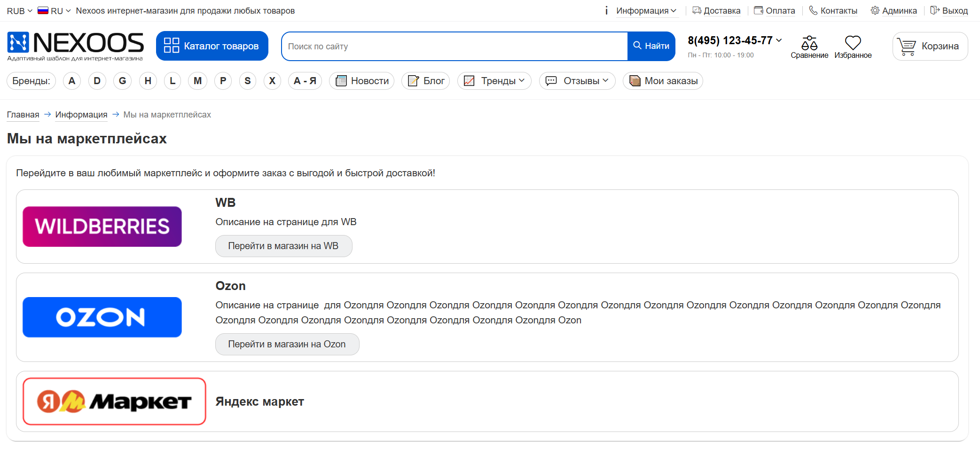Expand the Отзывы dropdown menu
Screen dimensions: 980x455
coord(577,81)
